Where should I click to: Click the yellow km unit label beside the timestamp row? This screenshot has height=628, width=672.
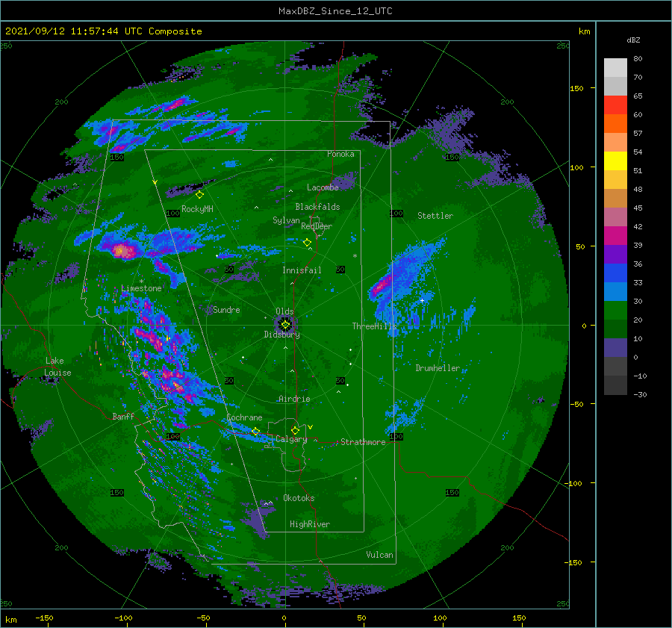584,31
